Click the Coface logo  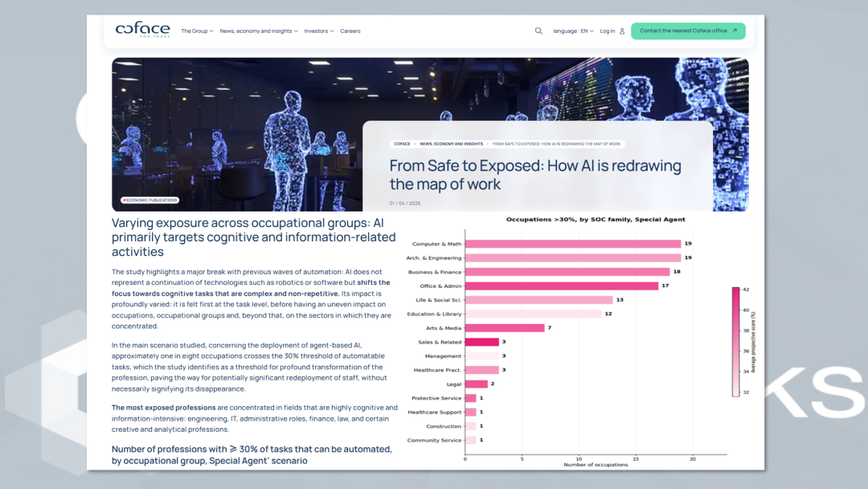143,29
